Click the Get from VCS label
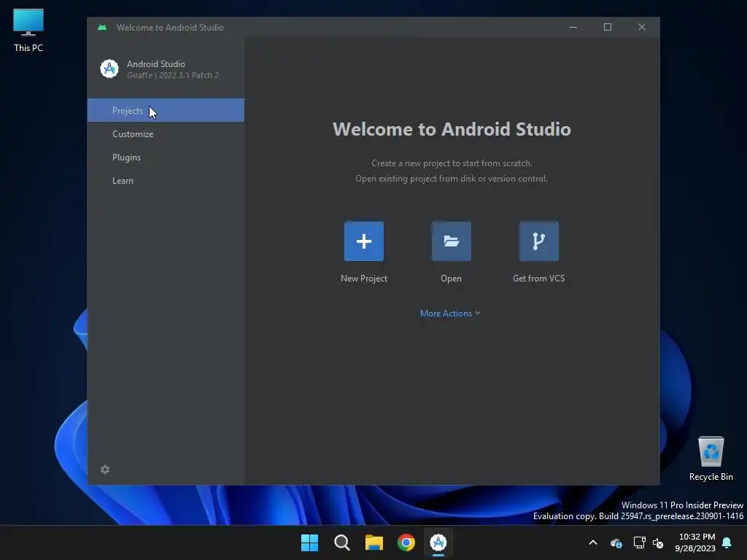The height and width of the screenshot is (560, 747). click(539, 279)
